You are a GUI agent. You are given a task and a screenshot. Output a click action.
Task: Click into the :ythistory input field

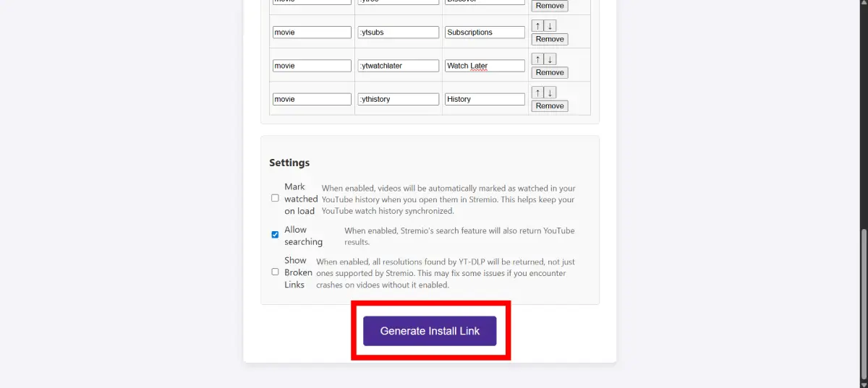(399, 99)
